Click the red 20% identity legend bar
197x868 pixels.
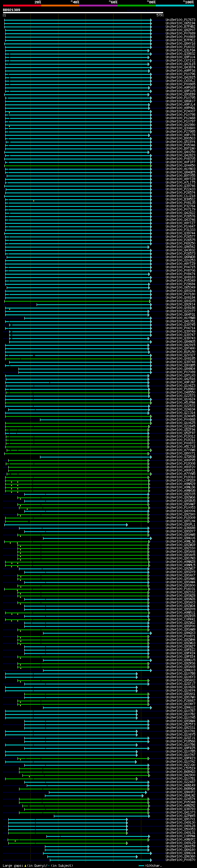pyautogui.click(x=22, y=6)
